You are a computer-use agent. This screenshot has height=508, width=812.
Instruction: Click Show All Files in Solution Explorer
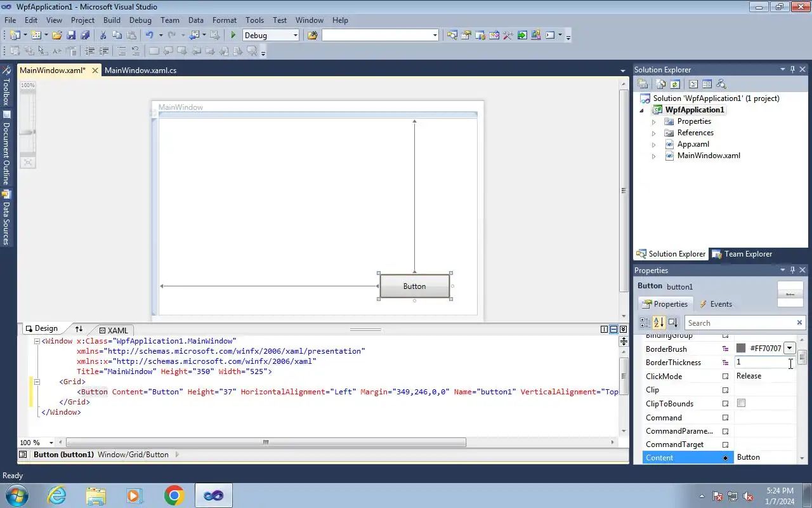tap(661, 84)
